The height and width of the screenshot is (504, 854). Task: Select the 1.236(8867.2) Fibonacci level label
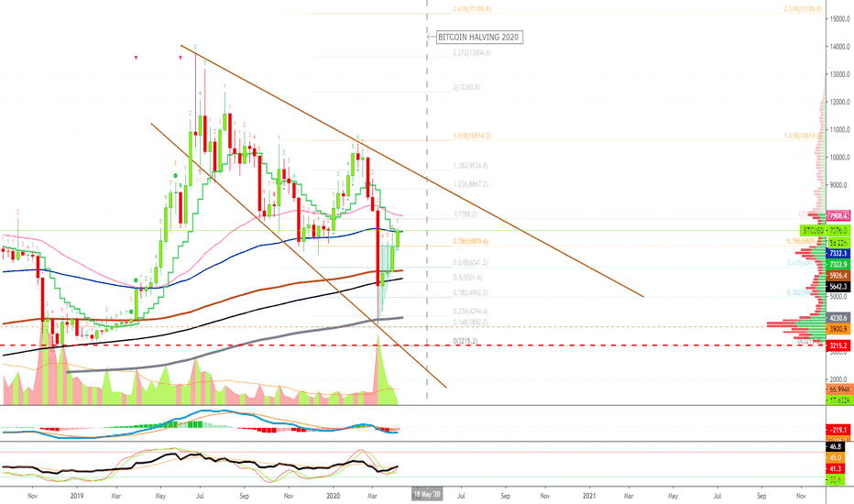(471, 184)
